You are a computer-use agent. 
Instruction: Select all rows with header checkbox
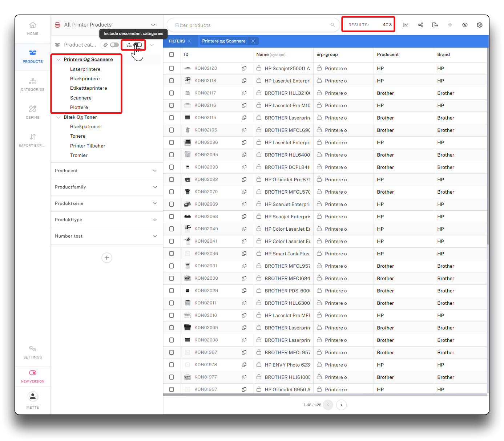click(x=172, y=54)
